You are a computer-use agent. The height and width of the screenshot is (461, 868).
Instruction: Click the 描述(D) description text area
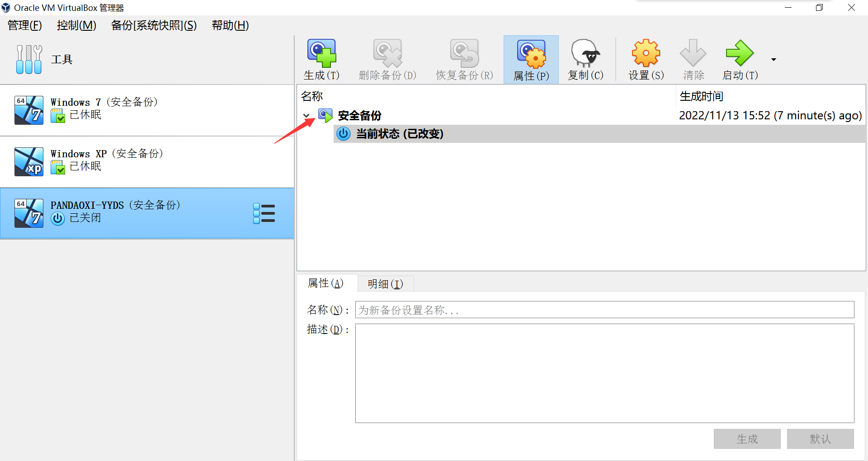click(x=604, y=373)
